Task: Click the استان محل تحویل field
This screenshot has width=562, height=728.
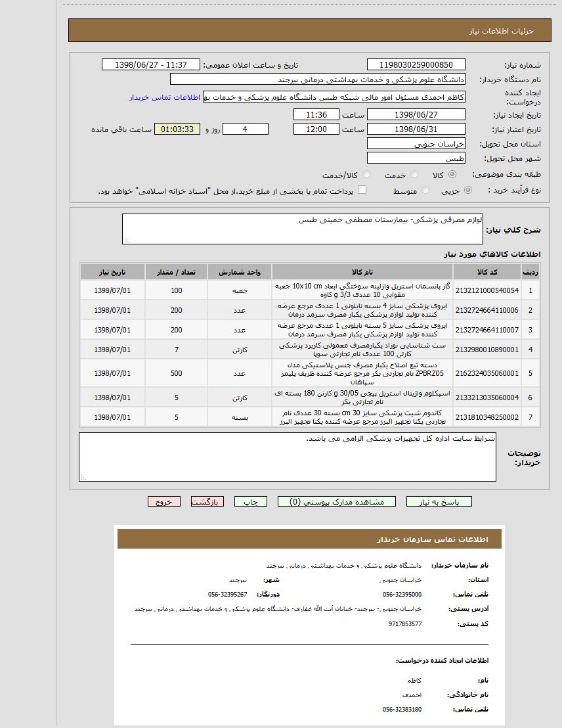Action: pos(414,143)
